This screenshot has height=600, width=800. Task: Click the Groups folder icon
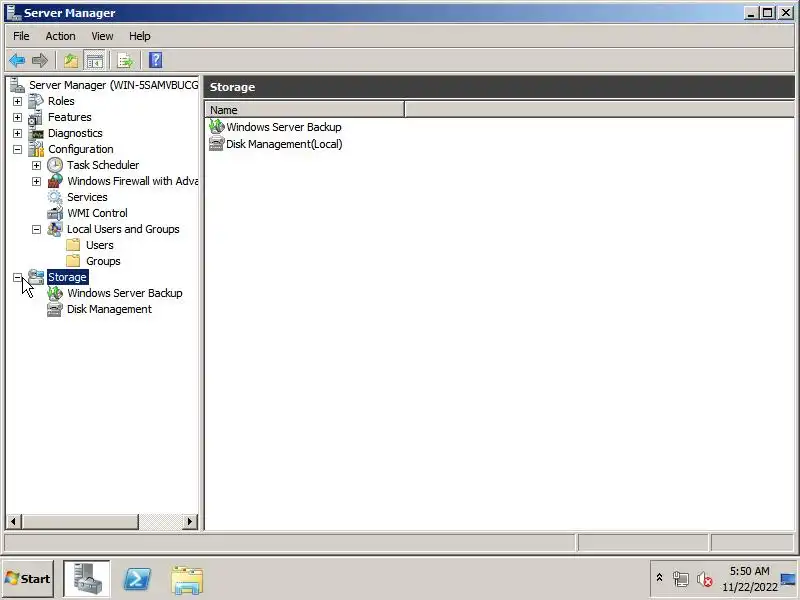(73, 261)
